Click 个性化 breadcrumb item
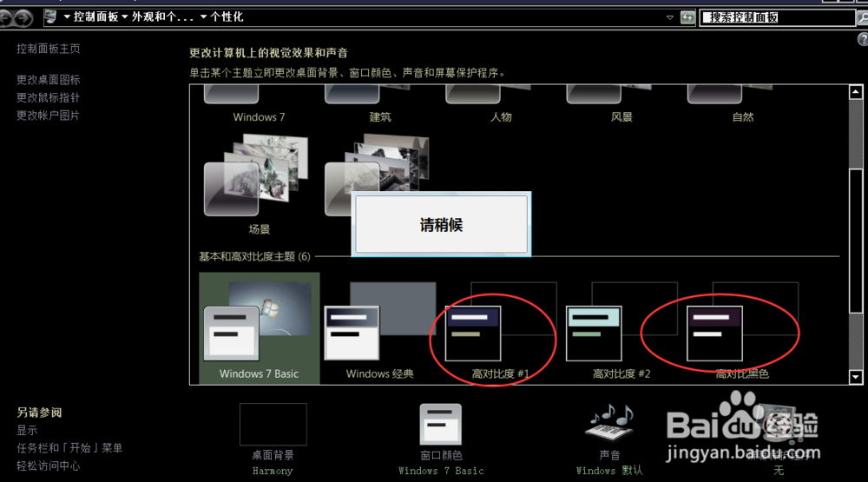 [227, 17]
